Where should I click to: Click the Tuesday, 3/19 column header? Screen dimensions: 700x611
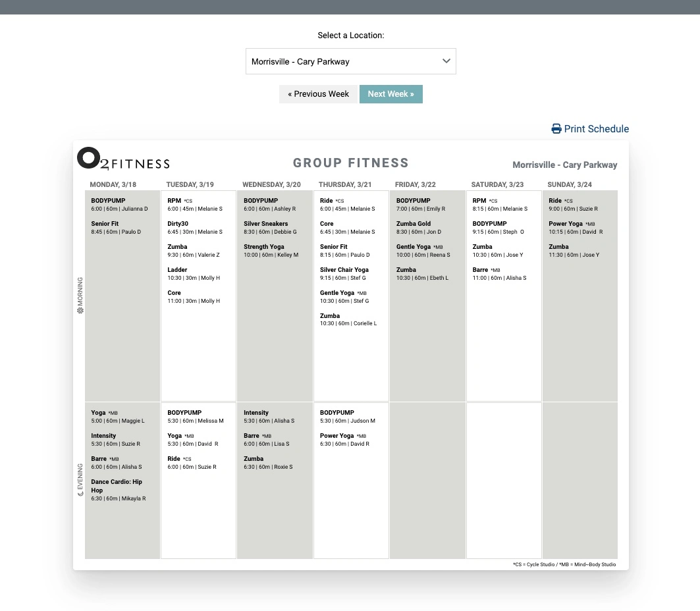pos(190,185)
